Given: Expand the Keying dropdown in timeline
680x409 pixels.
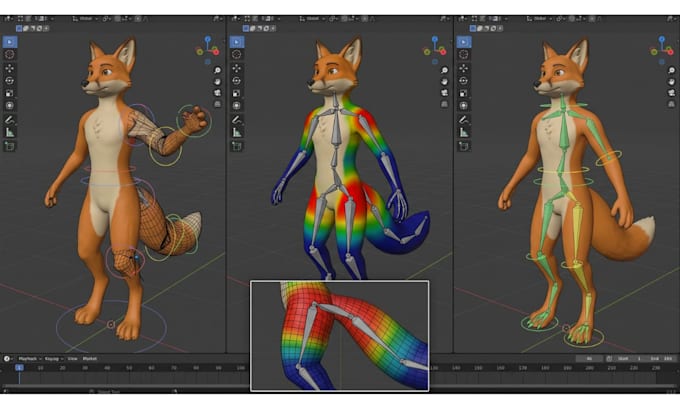Looking at the screenshot, I should pos(54,359).
